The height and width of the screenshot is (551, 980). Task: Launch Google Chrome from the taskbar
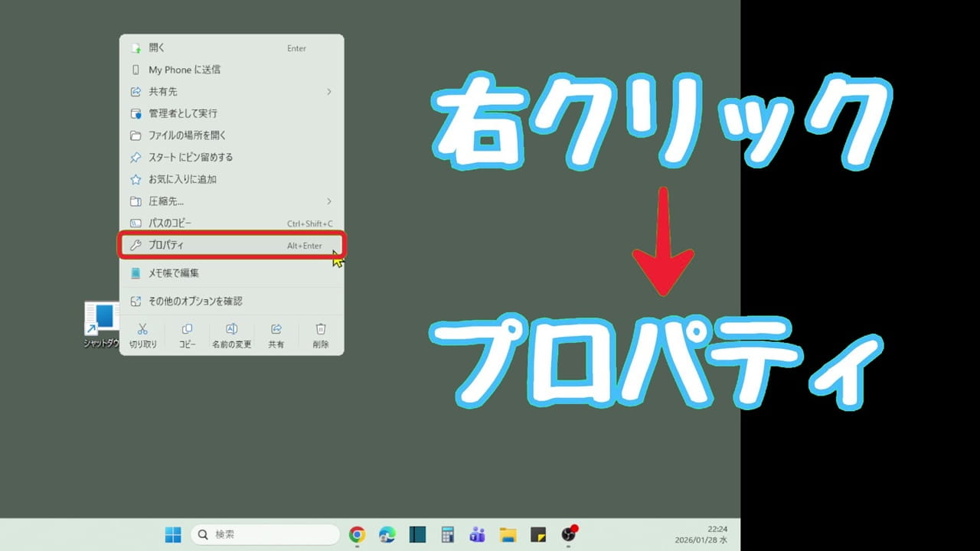point(356,534)
